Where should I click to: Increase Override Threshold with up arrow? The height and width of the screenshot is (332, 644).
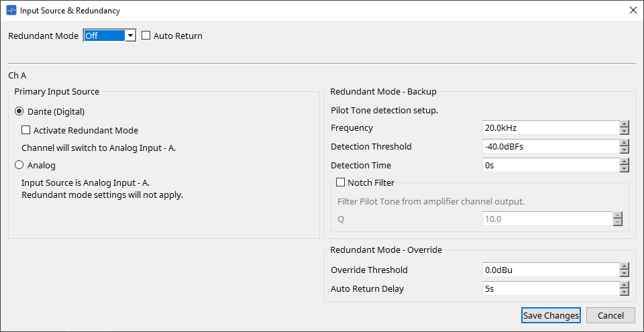(x=625, y=266)
